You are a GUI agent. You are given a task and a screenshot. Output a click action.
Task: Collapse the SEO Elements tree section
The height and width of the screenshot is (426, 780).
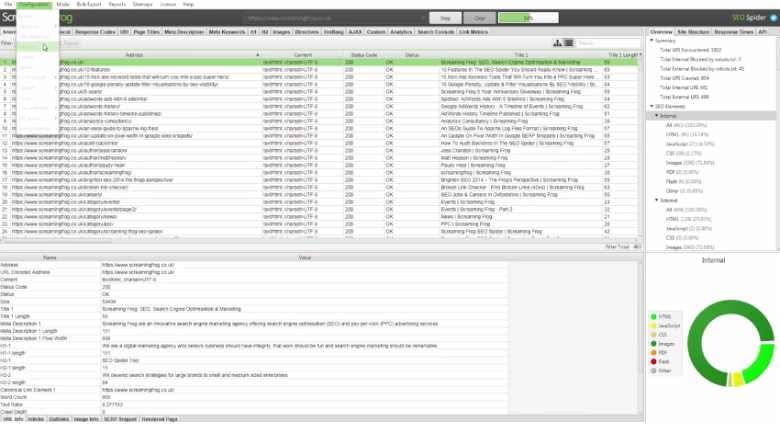(652, 106)
